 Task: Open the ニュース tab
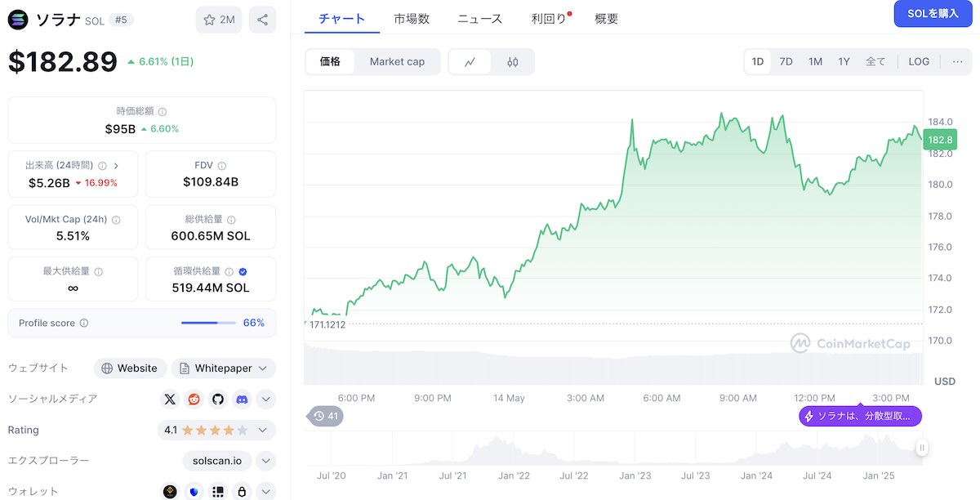click(x=480, y=19)
